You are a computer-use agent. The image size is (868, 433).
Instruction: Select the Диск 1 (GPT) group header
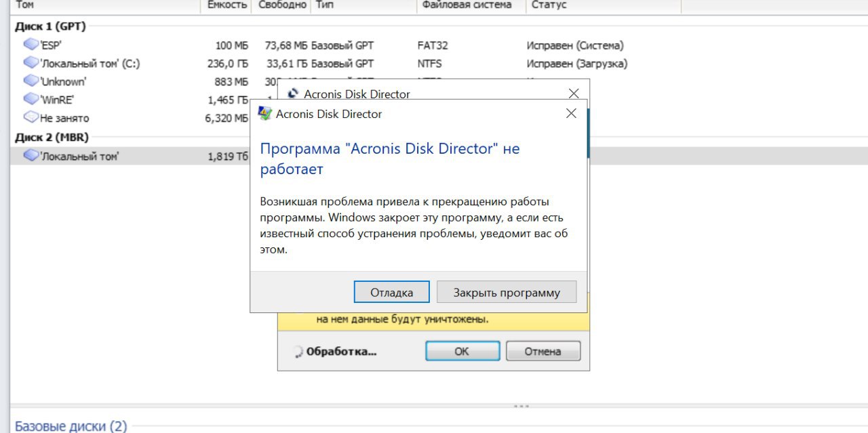50,26
